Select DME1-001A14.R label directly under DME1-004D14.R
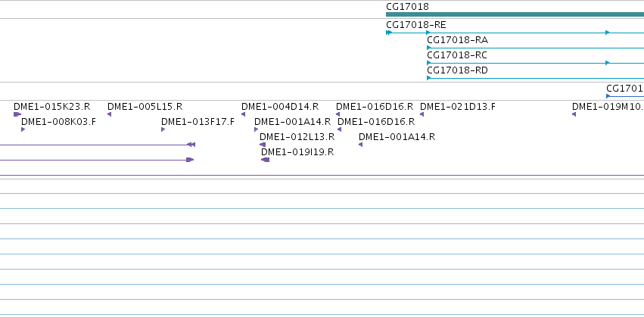 click(292, 122)
